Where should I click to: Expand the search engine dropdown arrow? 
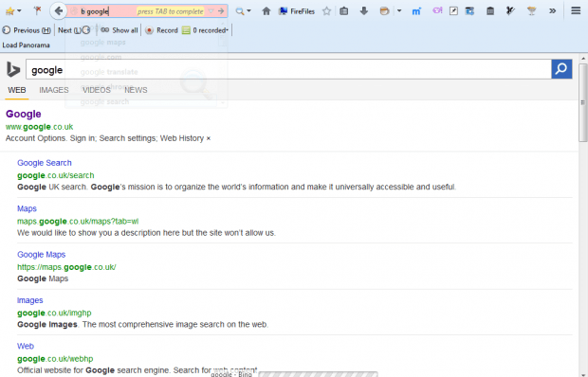point(249,11)
